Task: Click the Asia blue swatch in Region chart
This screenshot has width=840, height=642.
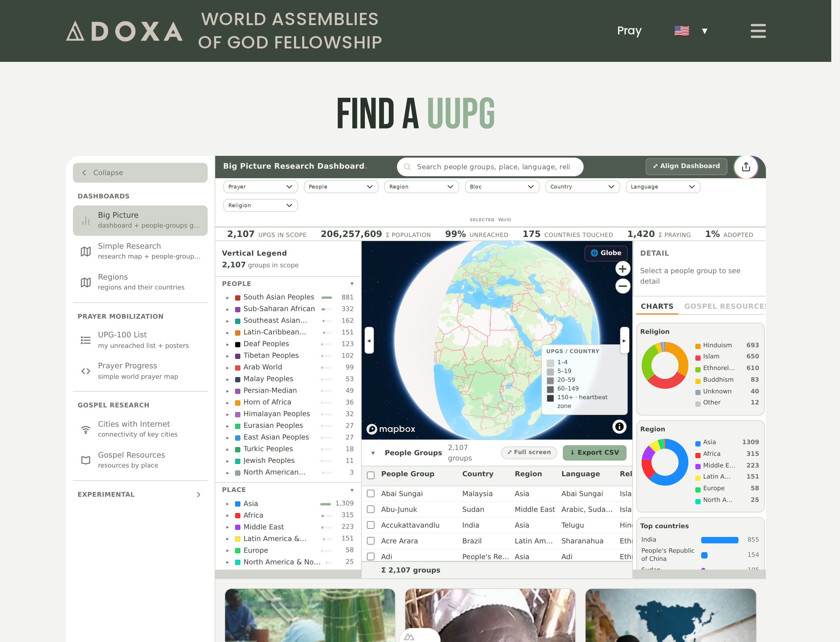Action: pos(697,443)
